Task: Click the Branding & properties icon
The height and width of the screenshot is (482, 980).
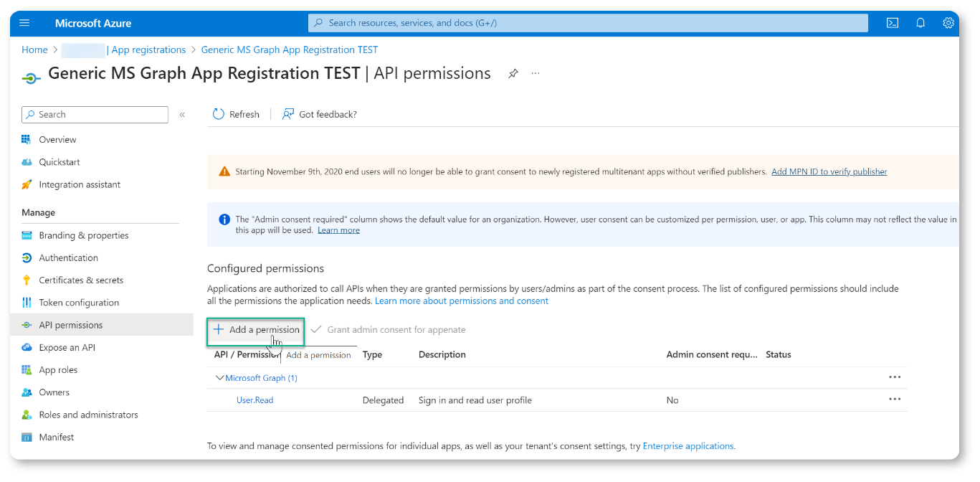Action: [27, 235]
